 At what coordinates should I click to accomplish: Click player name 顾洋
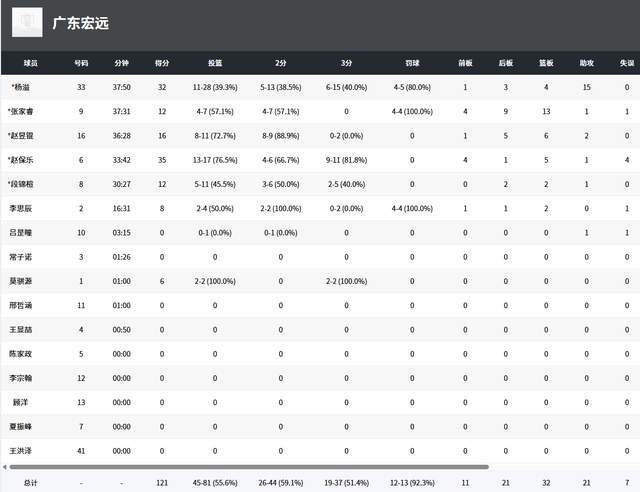pos(21,402)
